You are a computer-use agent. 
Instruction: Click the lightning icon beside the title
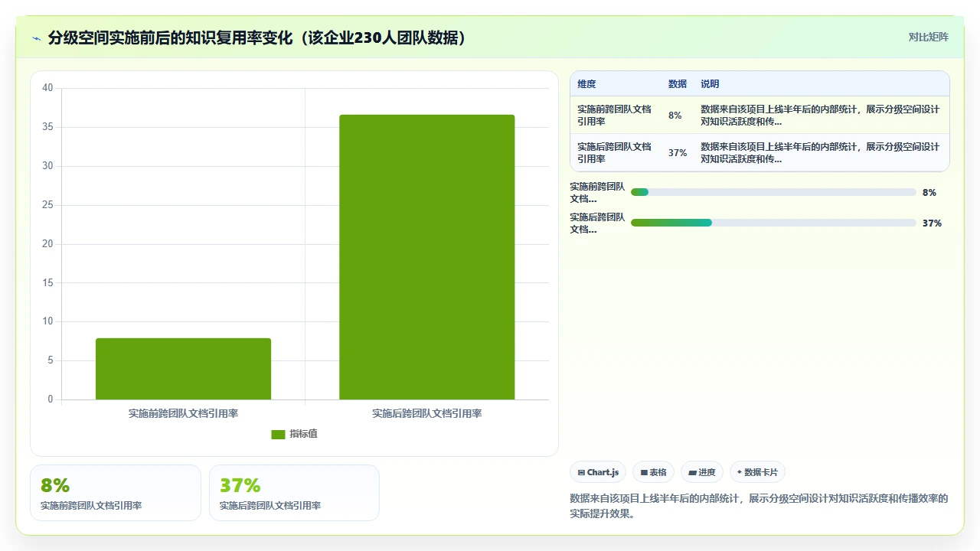tap(36, 38)
